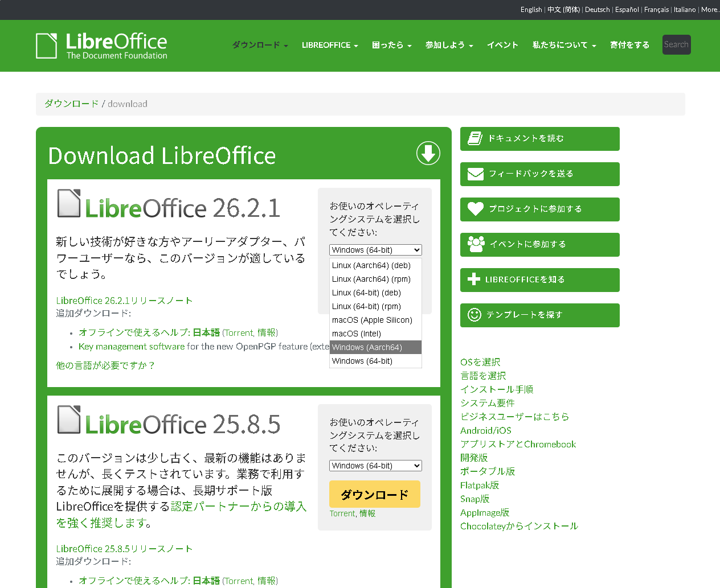Click the circular download arrow icon in header
This screenshot has width=720, height=588.
pos(428,154)
